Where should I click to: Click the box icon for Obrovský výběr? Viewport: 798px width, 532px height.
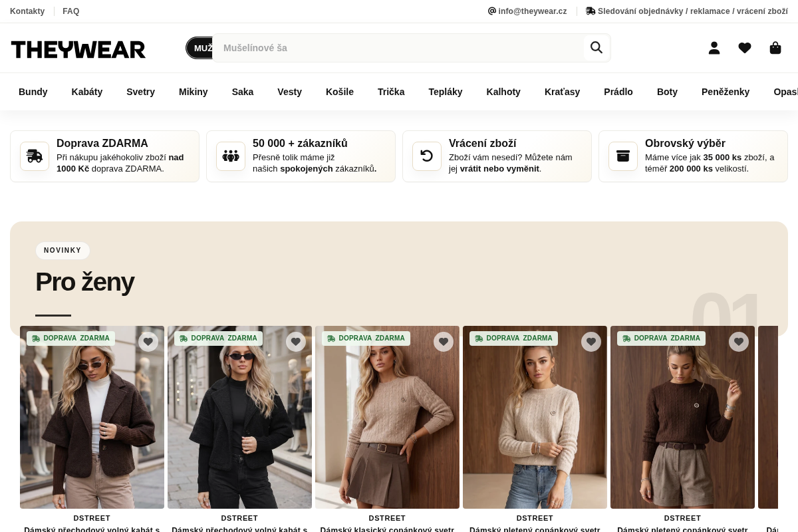tap(623, 156)
